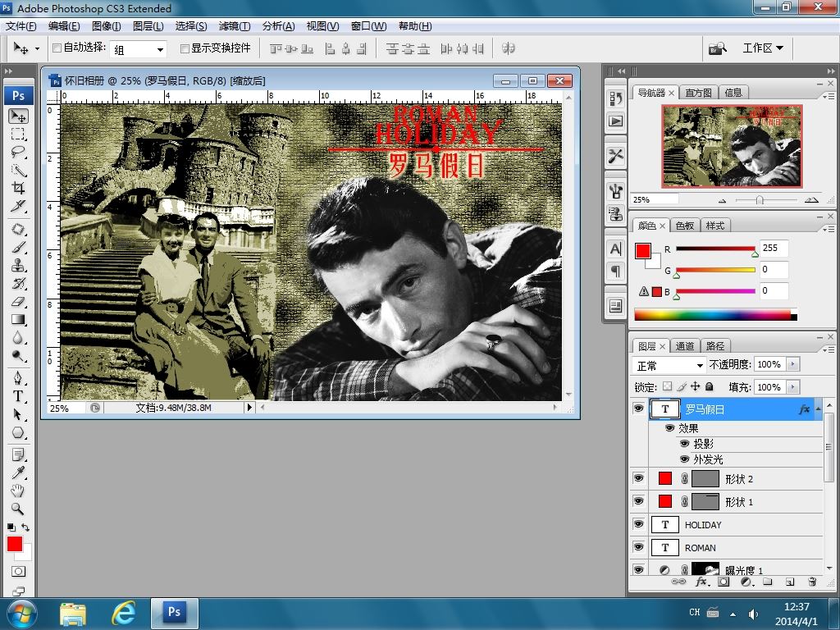
Task: Select the Horizontal Type tool
Action: coord(18,396)
